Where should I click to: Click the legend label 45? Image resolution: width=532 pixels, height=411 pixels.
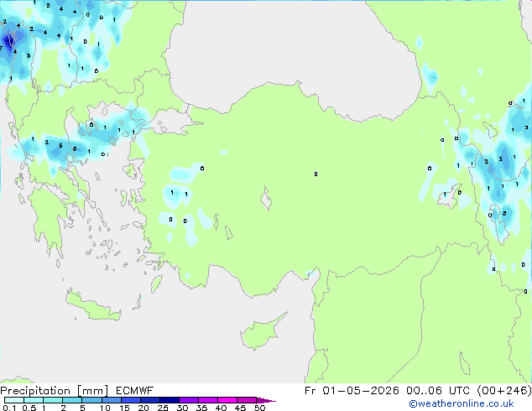click(x=240, y=408)
